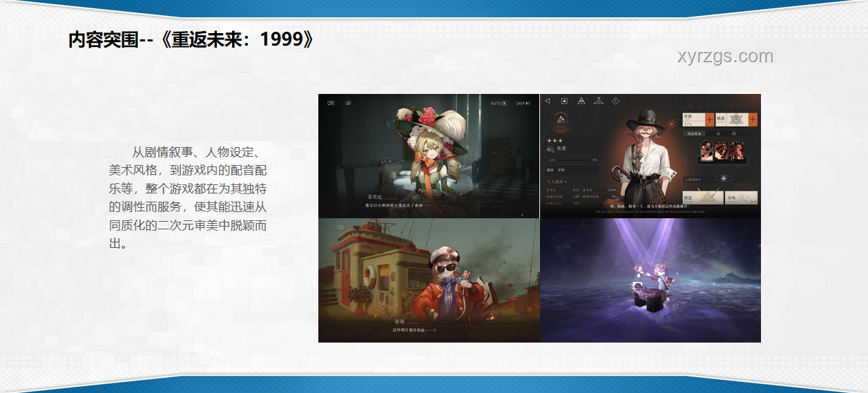
Task: Click the Regulus pirate ship scene screenshot
Action: 428,280
